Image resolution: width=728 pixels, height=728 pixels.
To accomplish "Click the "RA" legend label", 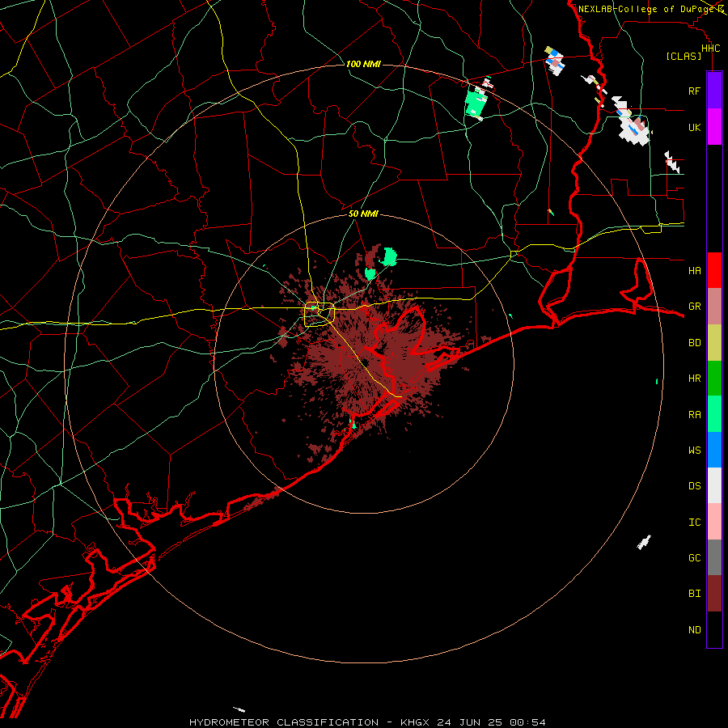I will pos(695,415).
